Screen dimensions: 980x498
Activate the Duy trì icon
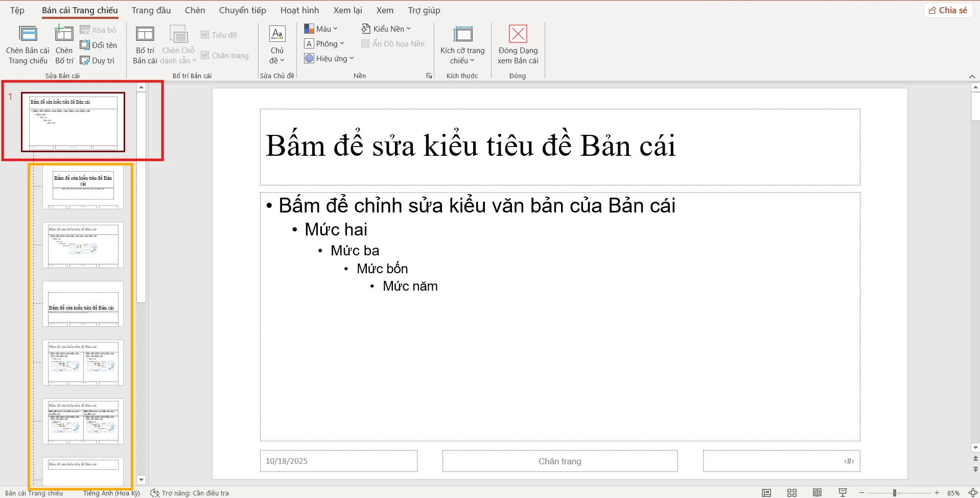(98, 60)
